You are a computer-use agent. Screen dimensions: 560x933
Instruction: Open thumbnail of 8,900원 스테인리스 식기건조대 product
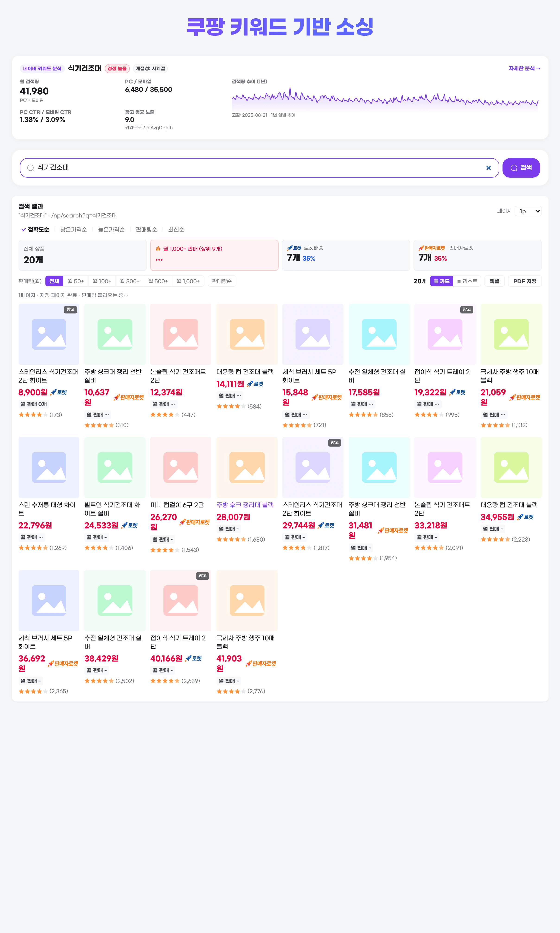click(x=49, y=334)
